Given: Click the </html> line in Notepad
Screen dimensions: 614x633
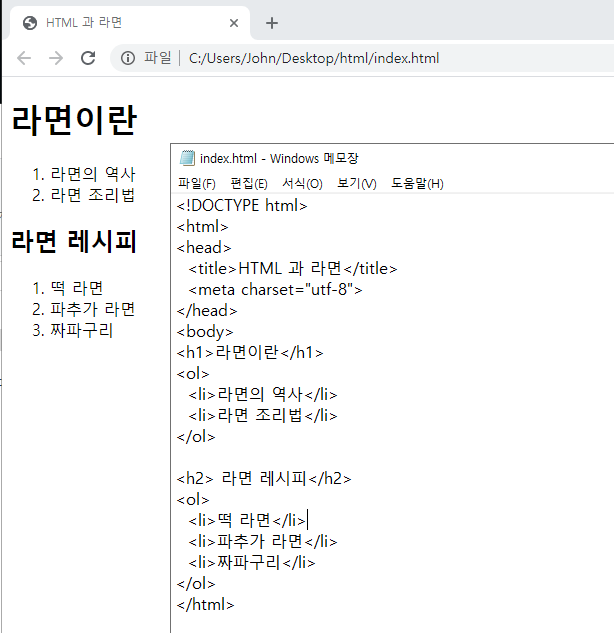Looking at the screenshot, I should (205, 604).
